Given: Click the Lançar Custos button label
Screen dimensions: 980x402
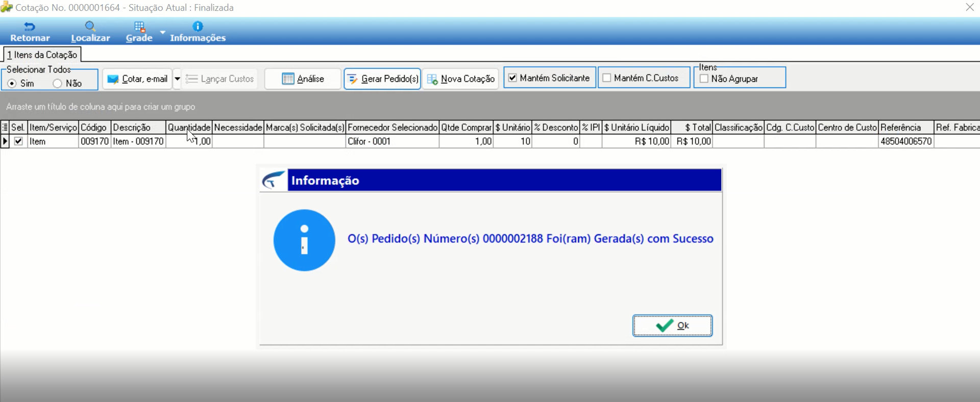Looking at the screenshot, I should pos(227,79).
